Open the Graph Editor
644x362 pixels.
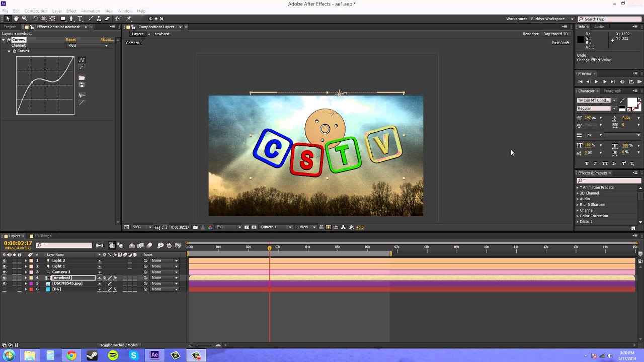178,245
